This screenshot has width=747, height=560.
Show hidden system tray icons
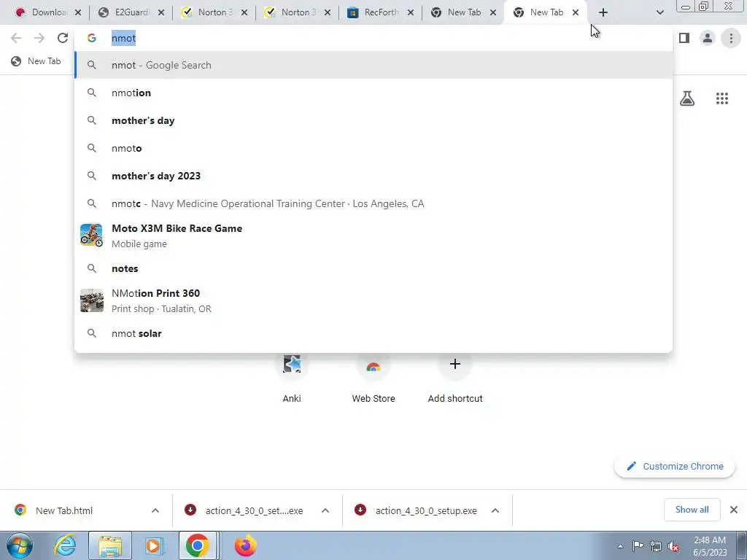(620, 546)
